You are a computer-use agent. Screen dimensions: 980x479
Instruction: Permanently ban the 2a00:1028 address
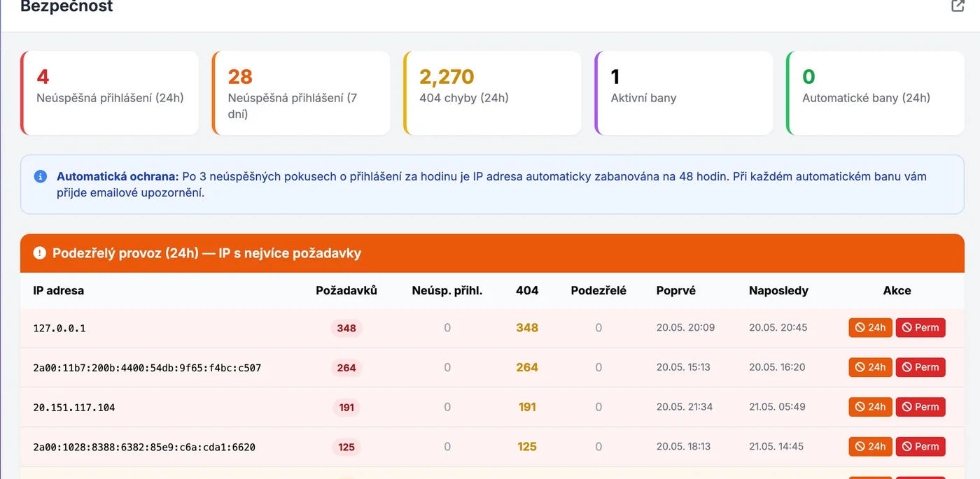920,447
